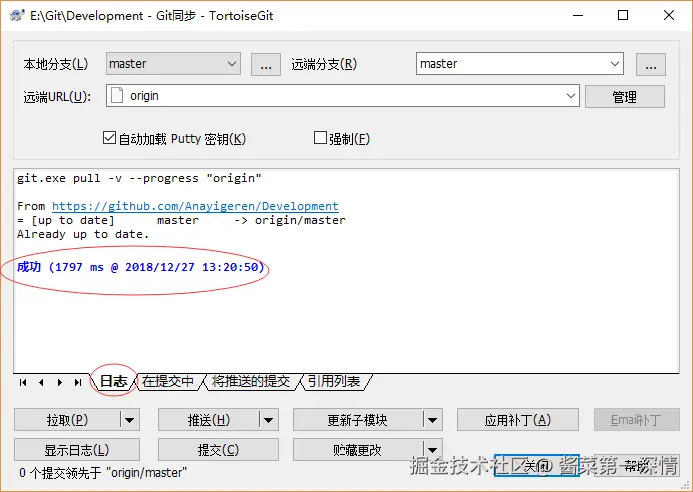Screen dimensions: 693x492
Task: Click the 显示日志(L) button
Action: pyautogui.click(x=77, y=450)
